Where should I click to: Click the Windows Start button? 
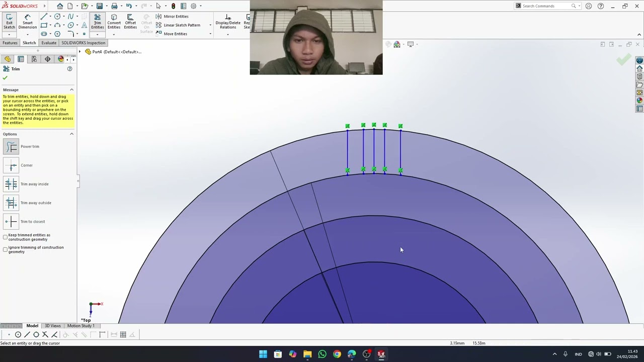[x=263, y=354]
